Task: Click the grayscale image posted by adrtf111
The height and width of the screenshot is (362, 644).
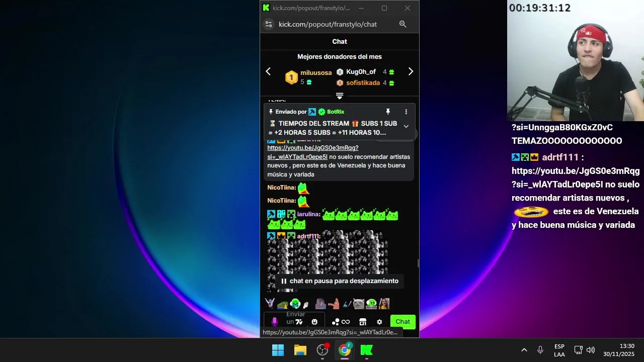Action: (327, 260)
